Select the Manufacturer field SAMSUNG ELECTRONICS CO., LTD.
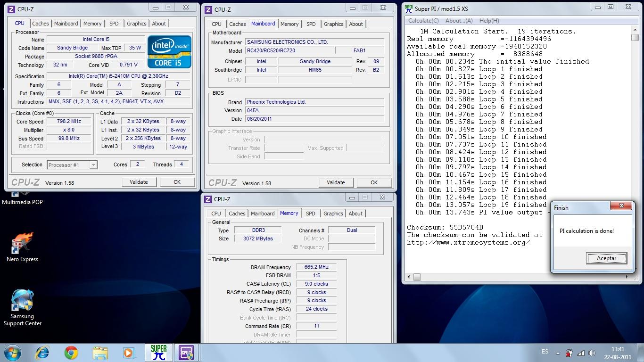Screen dimensions: 644x362 (x=314, y=42)
